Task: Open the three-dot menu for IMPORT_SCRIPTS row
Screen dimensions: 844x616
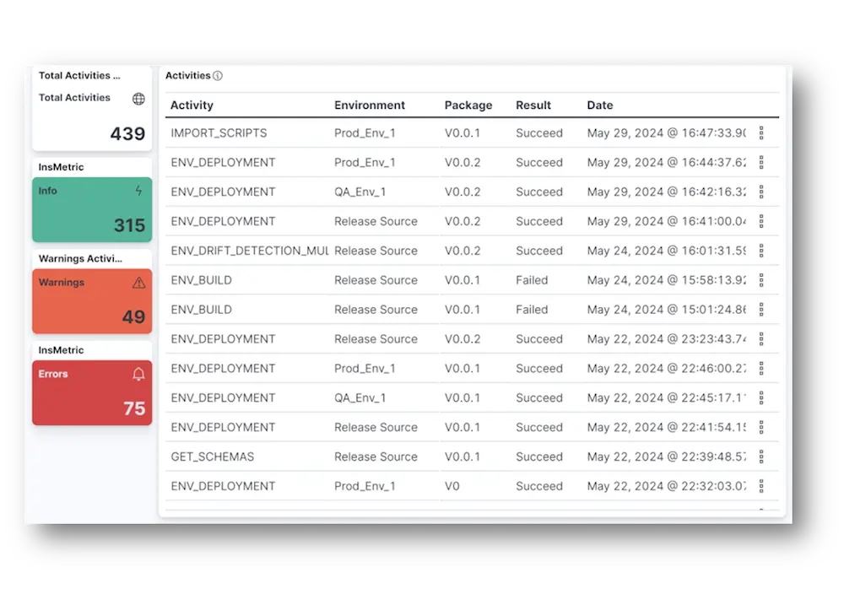Action: (761, 133)
